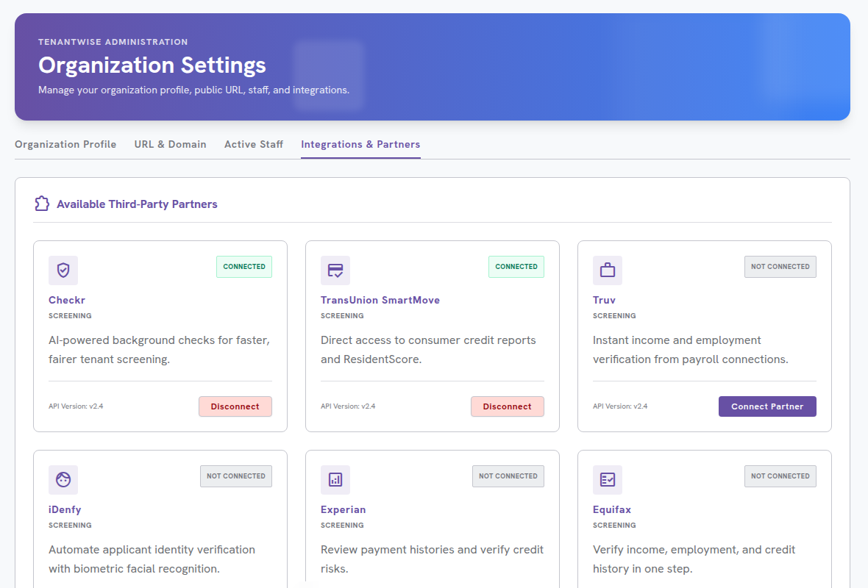Disconnect TransUnion SmartMove
Image resolution: width=868 pixels, height=588 pixels.
507,406
